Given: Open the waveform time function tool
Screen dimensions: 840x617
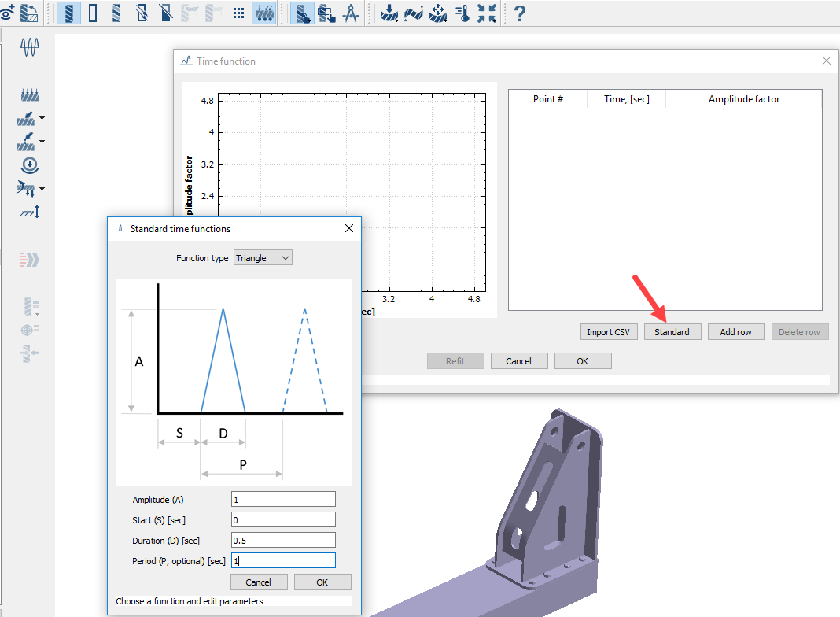Looking at the screenshot, I should [30, 47].
